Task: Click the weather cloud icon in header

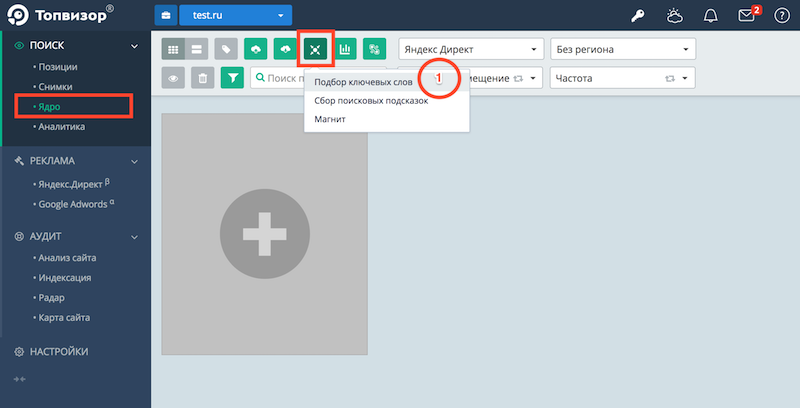Action: [675, 16]
